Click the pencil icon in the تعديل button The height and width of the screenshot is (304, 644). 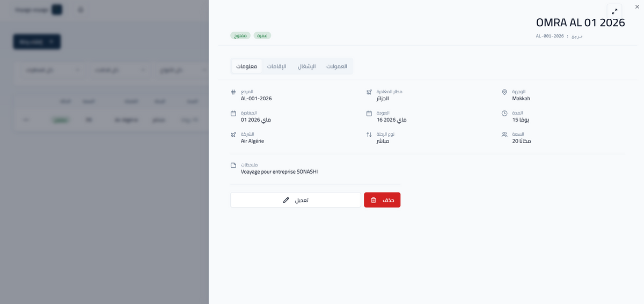coord(286,200)
